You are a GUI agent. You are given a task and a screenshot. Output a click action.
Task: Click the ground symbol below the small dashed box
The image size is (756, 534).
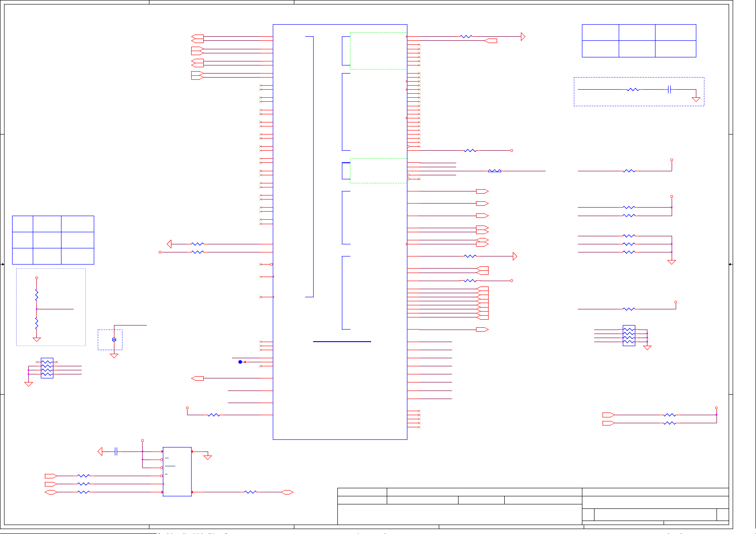tap(114, 356)
